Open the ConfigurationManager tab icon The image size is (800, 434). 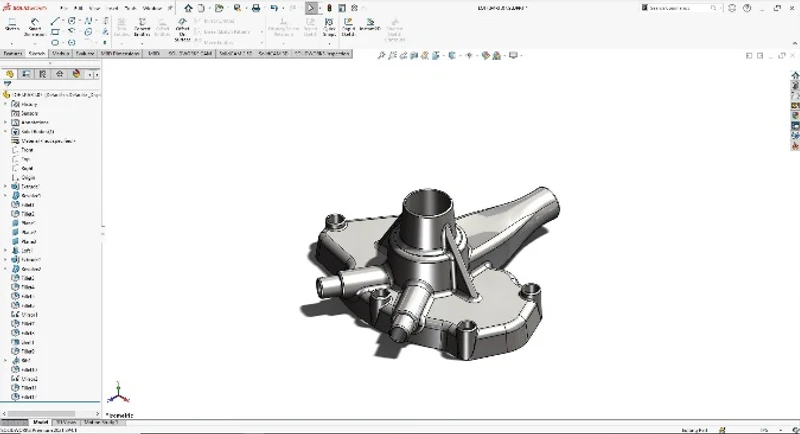click(43, 74)
